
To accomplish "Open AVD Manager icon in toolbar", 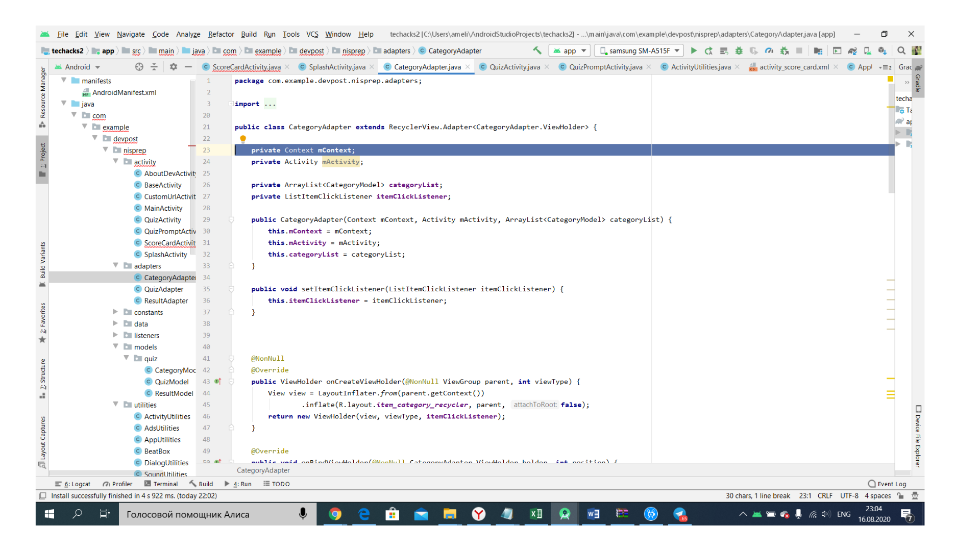I will [867, 51].
